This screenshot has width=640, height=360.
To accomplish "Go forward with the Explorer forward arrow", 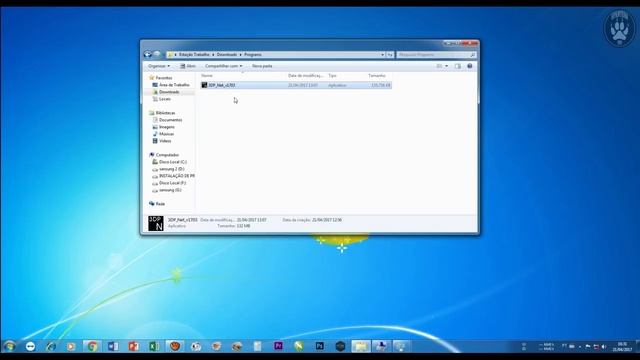I will (x=157, y=54).
